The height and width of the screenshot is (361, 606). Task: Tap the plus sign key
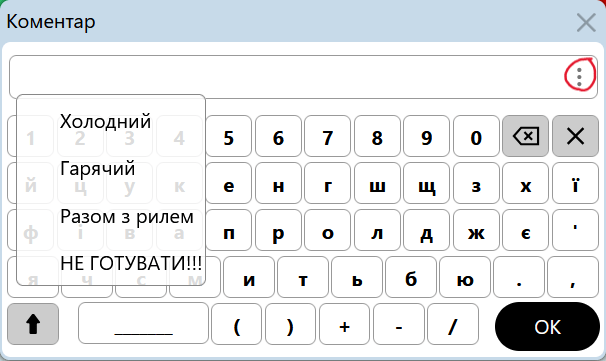pyautogui.click(x=344, y=324)
